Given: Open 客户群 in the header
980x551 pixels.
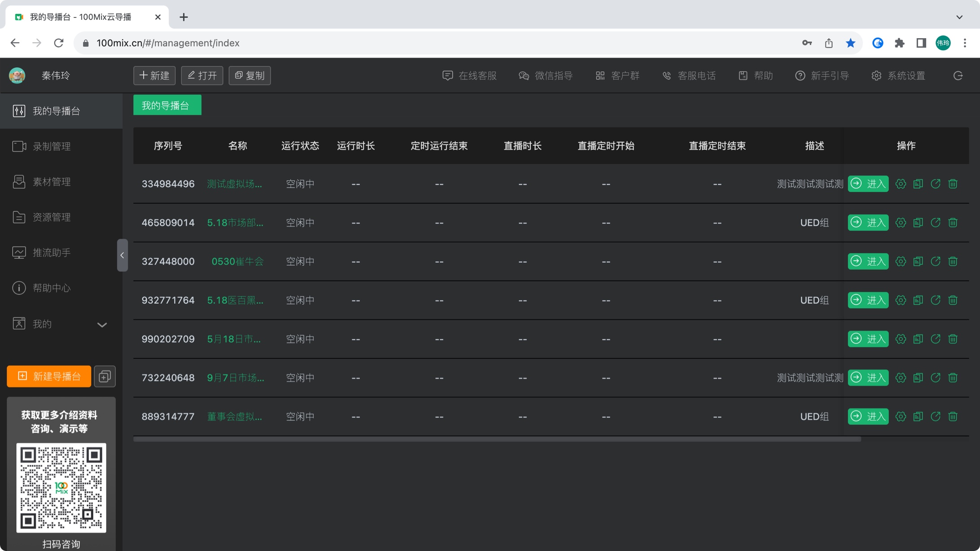Looking at the screenshot, I should (x=617, y=75).
